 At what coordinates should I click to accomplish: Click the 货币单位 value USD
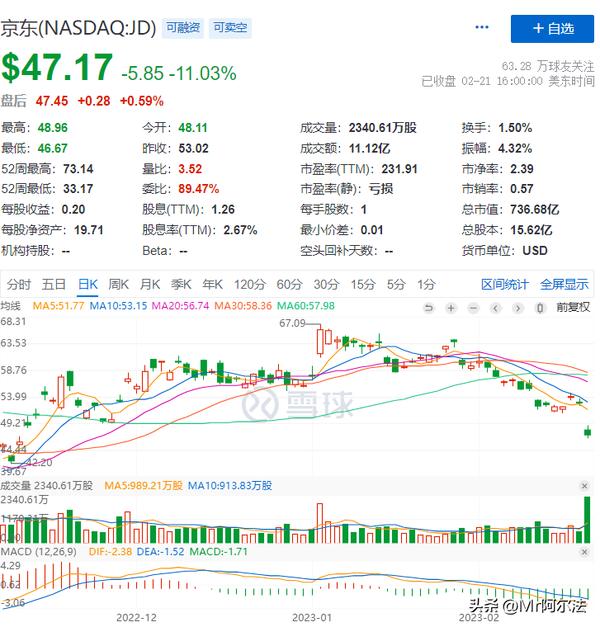point(535,251)
